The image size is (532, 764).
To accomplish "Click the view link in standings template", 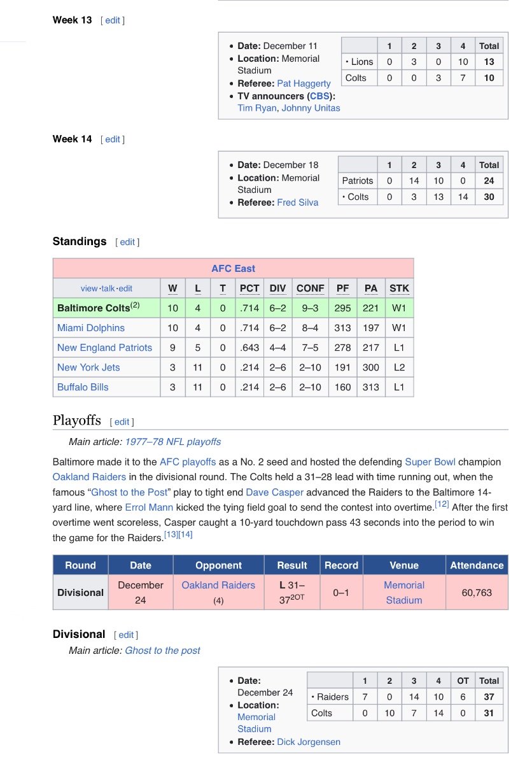I will (x=88, y=289).
